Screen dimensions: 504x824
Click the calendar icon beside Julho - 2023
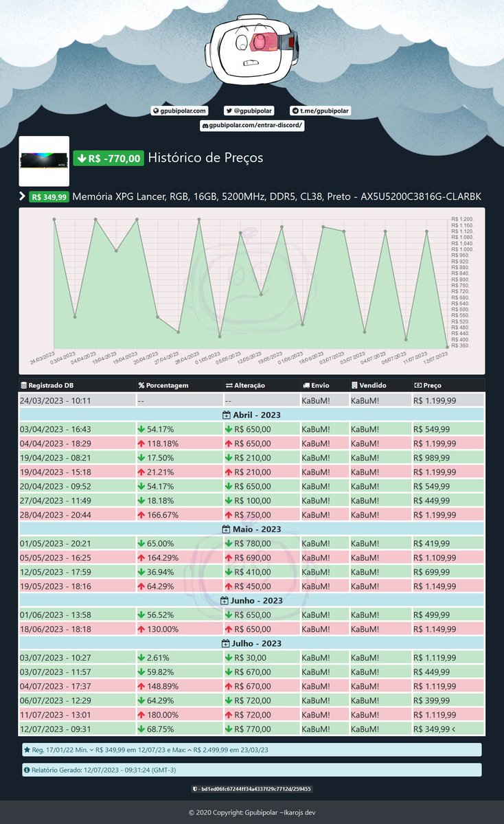pos(226,643)
